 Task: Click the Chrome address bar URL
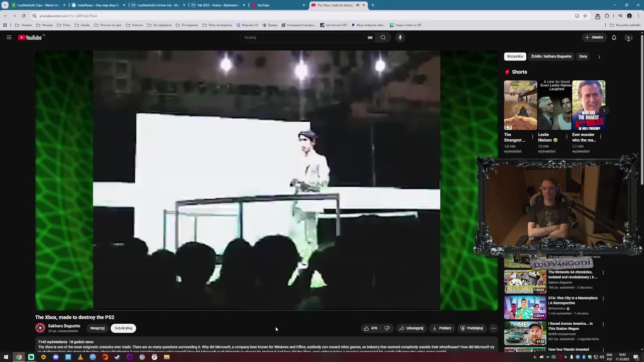pyautogui.click(x=68, y=16)
